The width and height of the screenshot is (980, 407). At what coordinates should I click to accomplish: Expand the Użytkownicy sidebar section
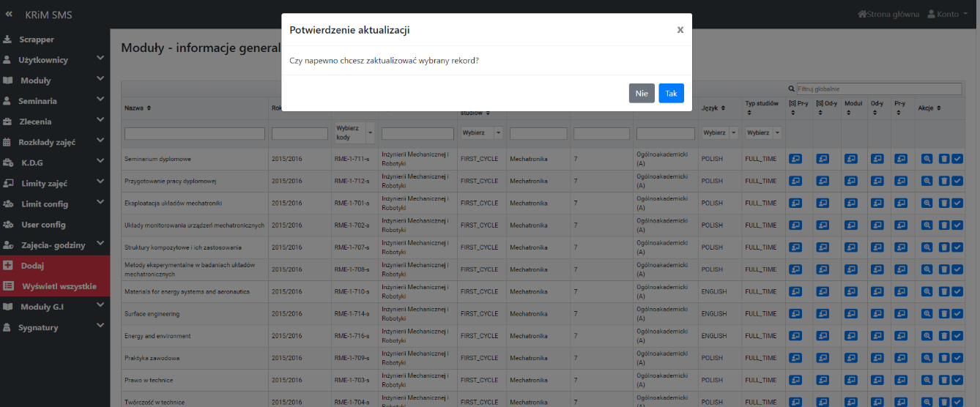coord(55,60)
